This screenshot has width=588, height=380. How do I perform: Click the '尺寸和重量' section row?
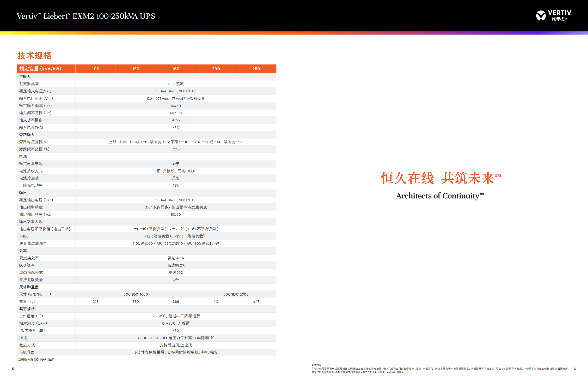click(x=147, y=287)
